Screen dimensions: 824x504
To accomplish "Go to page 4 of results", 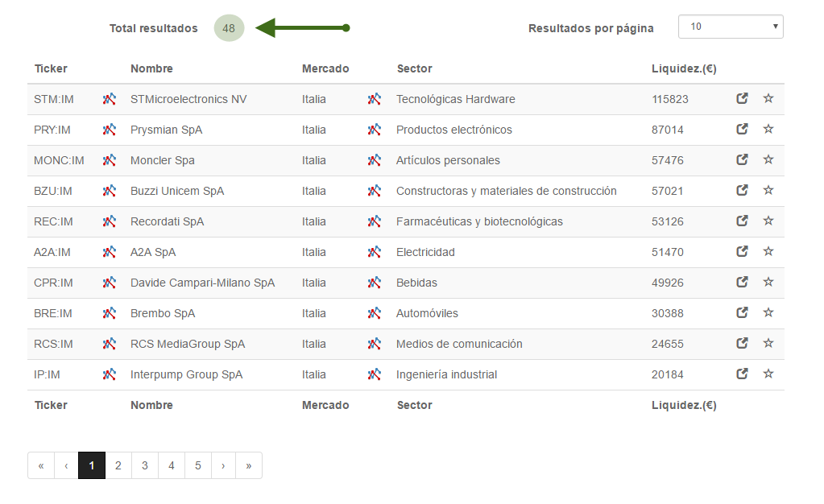I will tap(172, 465).
